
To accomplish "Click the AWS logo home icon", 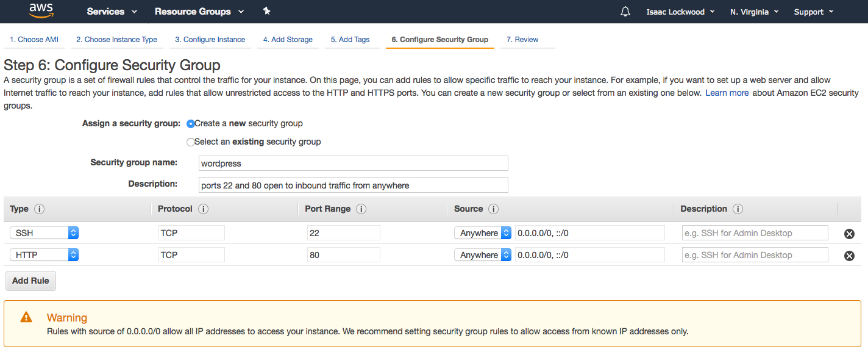I will (x=40, y=11).
